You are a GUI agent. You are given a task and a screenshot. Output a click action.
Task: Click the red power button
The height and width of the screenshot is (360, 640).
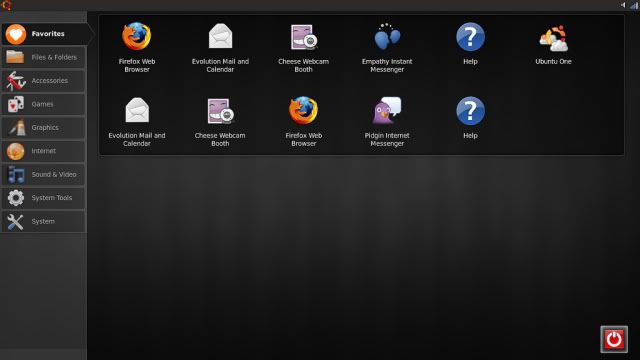614,339
